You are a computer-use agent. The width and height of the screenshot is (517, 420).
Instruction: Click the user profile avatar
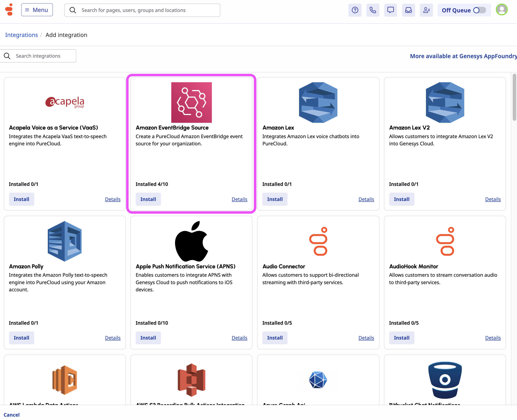[x=501, y=10]
